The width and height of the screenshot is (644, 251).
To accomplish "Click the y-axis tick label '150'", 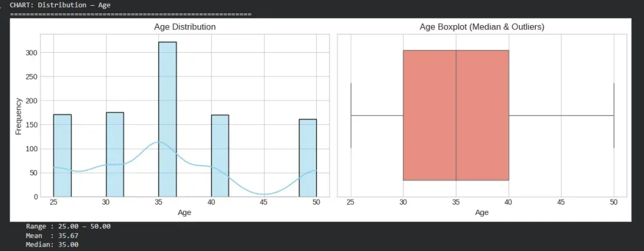I will (32, 125).
